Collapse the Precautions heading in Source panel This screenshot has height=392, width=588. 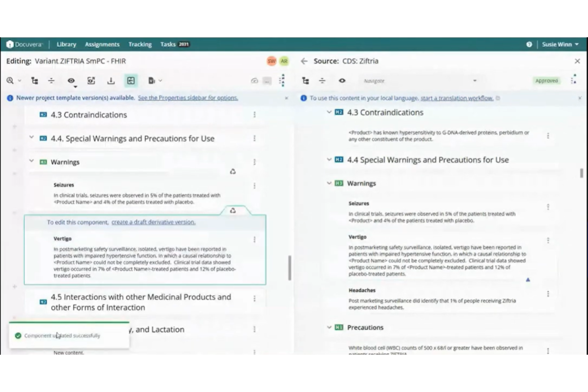[x=329, y=327]
